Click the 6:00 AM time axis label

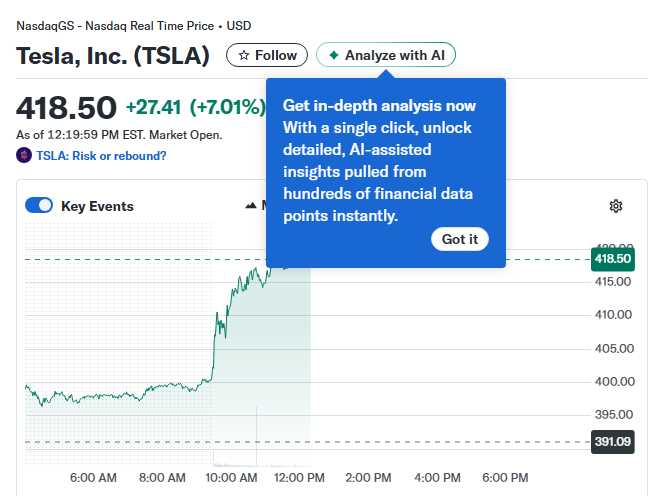click(x=93, y=478)
